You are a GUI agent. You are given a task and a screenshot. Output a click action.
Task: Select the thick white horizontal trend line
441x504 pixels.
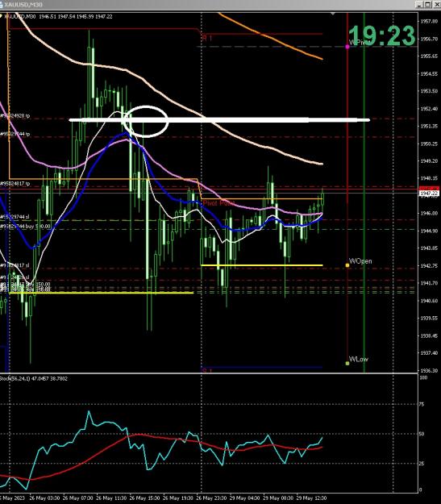(x=219, y=120)
